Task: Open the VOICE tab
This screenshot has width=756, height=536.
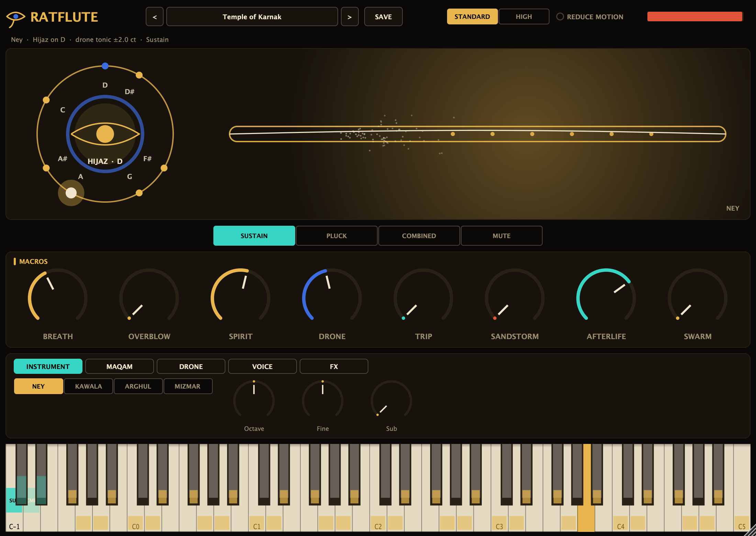Action: coord(263,366)
